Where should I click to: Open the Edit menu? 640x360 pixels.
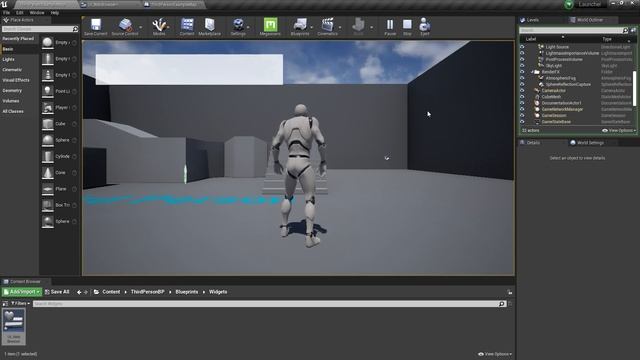20,13
